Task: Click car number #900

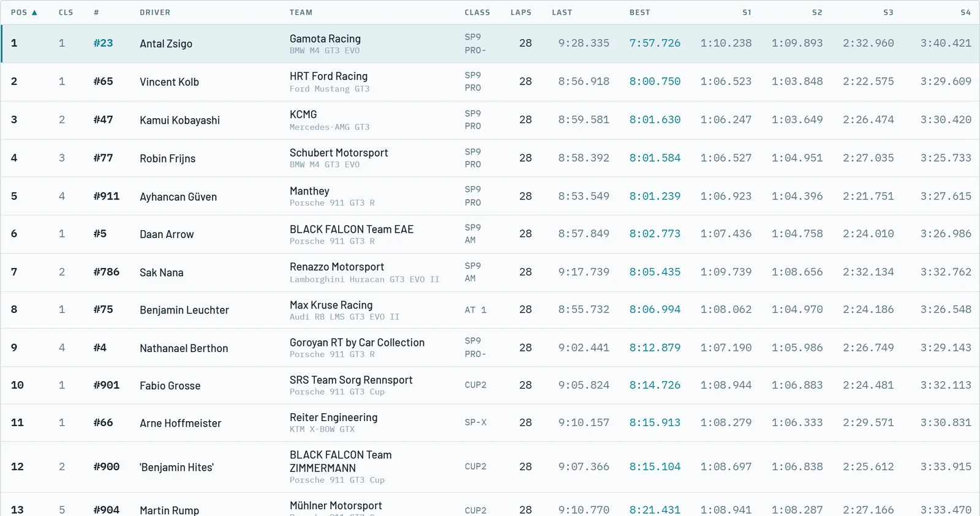Action: (106, 466)
